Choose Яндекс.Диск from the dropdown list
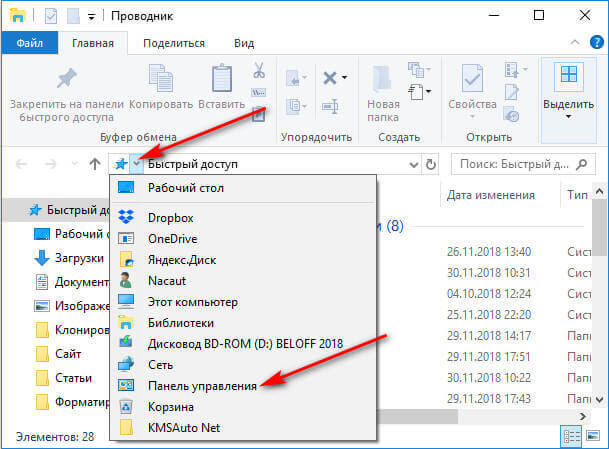This screenshot has width=609, height=449. [x=243, y=260]
